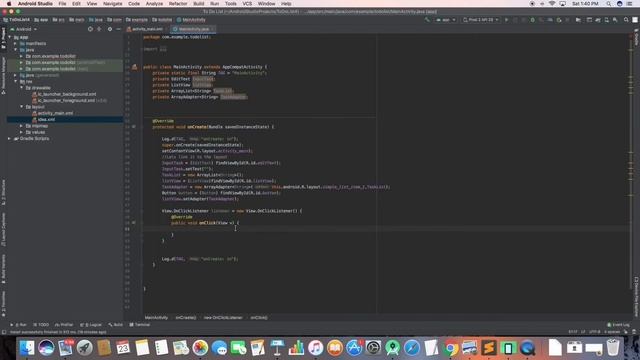Image resolution: width=640 pixels, height=360 pixels.
Task: Click the Spotlight search icon in menu bar
Action: [x=609, y=4]
